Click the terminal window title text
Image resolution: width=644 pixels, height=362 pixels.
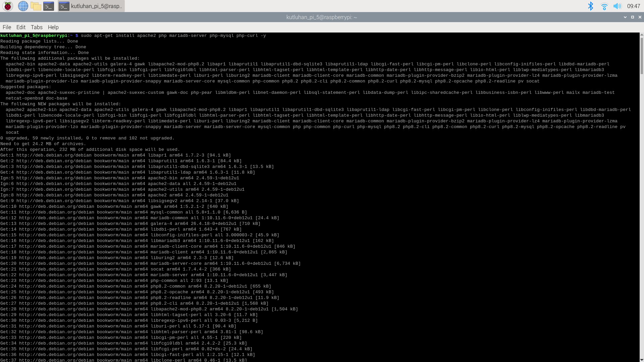click(x=322, y=17)
